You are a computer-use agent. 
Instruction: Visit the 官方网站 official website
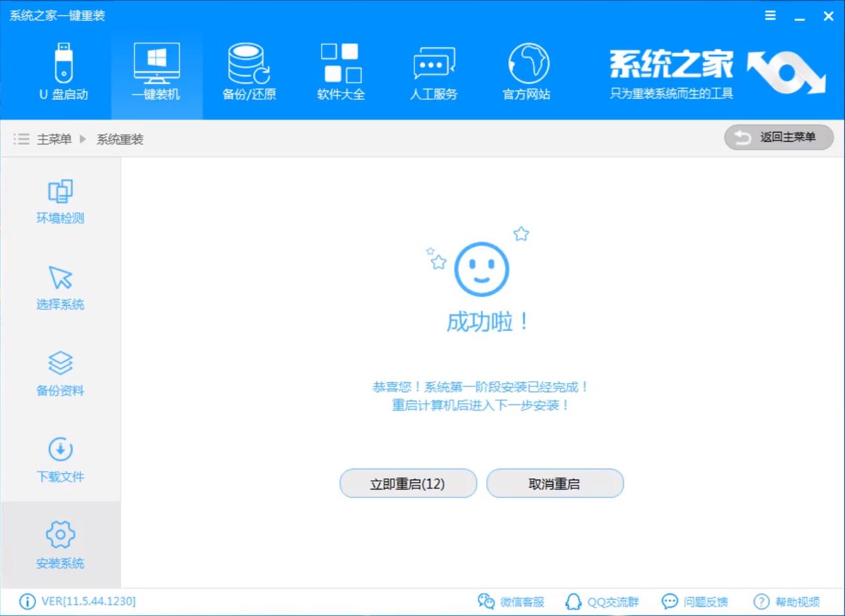click(x=527, y=69)
